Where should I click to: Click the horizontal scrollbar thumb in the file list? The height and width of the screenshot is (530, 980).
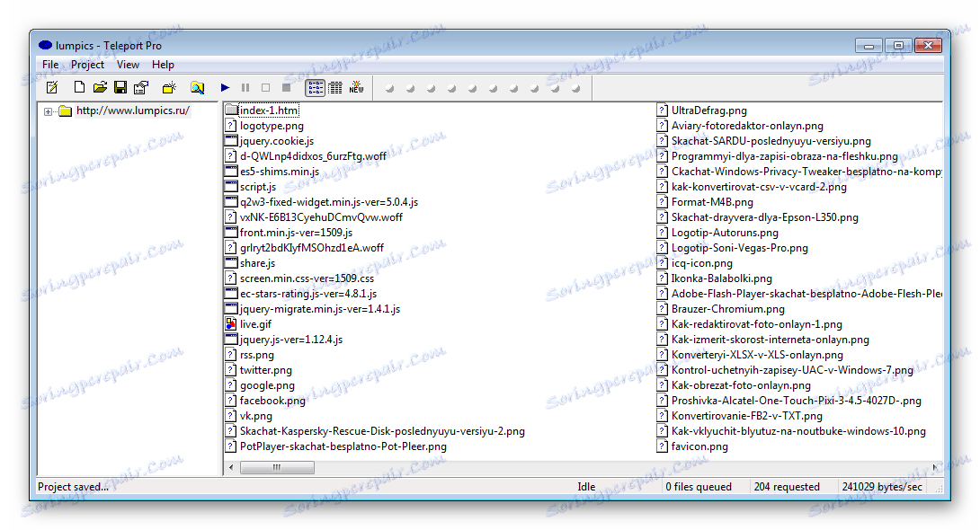[x=277, y=468]
